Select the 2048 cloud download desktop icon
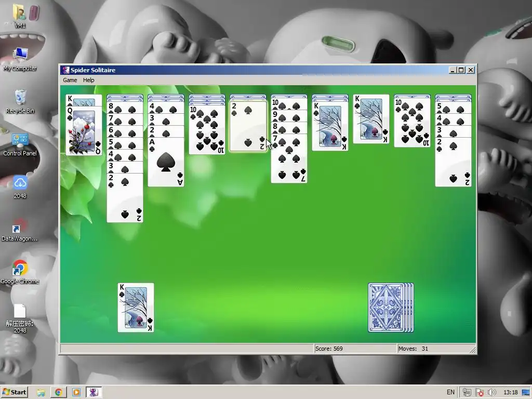The width and height of the screenshot is (532, 399). [20, 187]
